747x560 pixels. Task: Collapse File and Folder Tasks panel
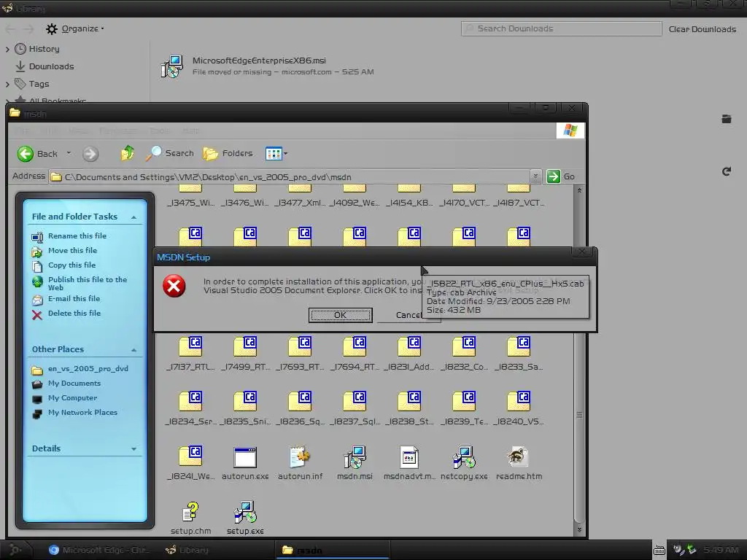click(134, 217)
